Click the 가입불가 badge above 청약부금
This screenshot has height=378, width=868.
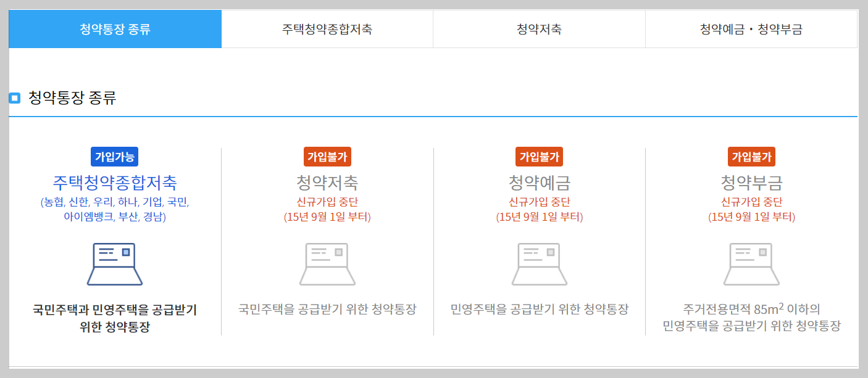[x=751, y=157]
